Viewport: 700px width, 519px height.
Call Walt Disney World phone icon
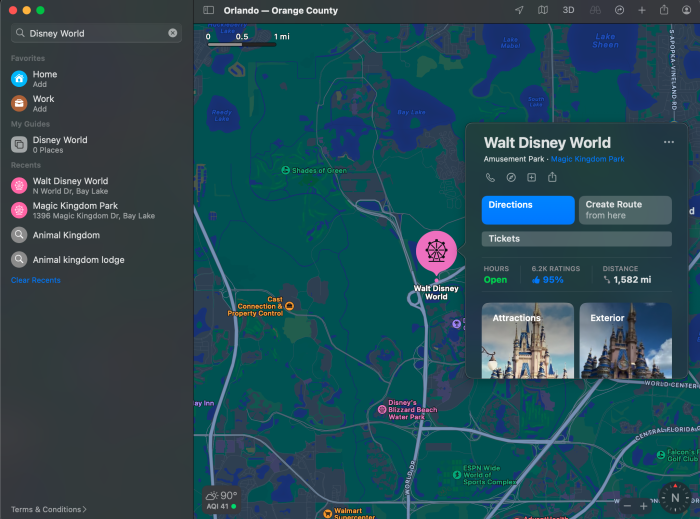(490, 178)
